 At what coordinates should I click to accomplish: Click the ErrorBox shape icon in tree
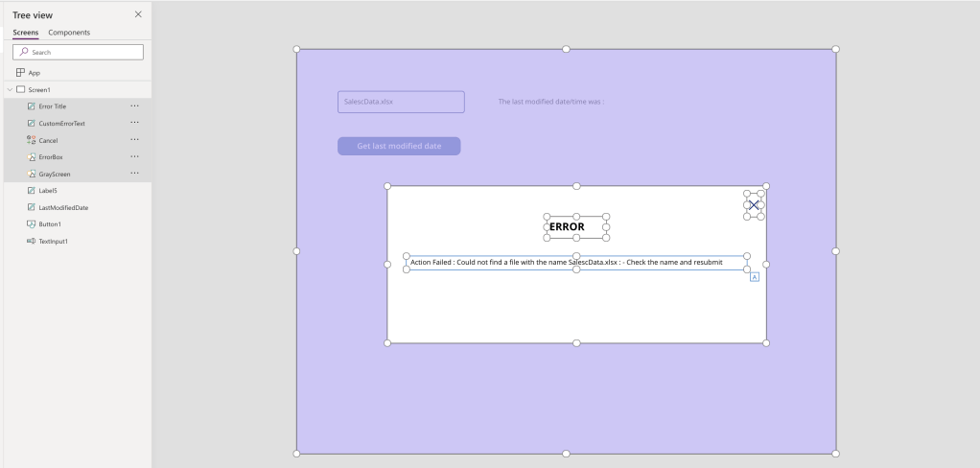32,157
